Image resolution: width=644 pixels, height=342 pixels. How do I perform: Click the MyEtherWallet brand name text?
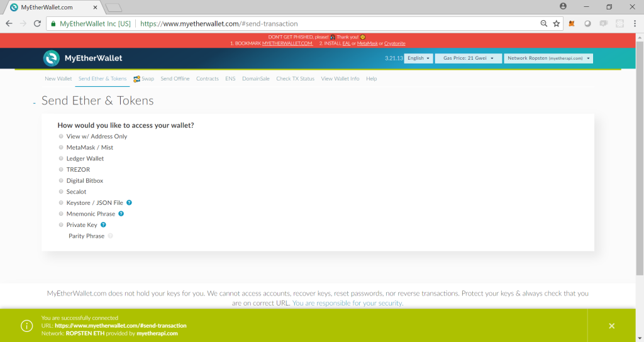coord(93,58)
